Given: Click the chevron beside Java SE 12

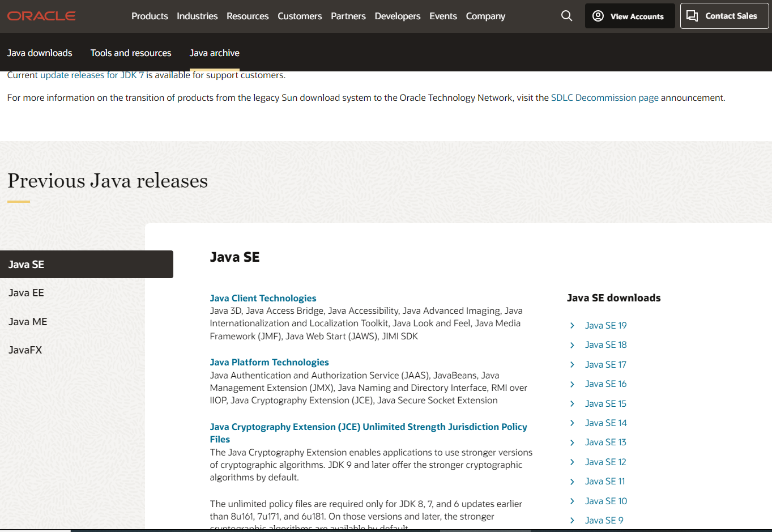Looking at the screenshot, I should [572, 462].
